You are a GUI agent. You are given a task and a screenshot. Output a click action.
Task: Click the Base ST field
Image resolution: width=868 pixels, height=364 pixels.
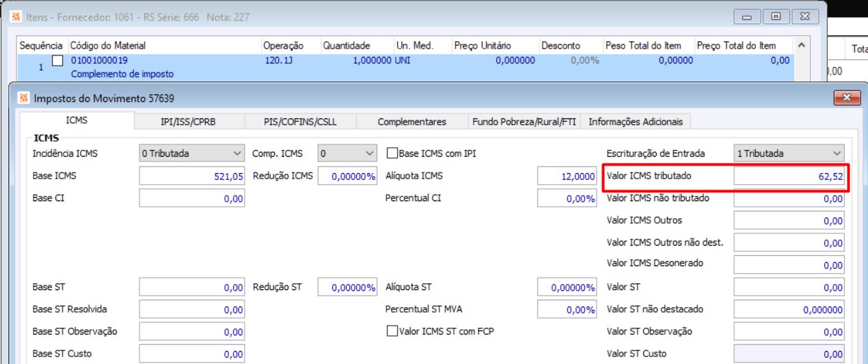191,287
